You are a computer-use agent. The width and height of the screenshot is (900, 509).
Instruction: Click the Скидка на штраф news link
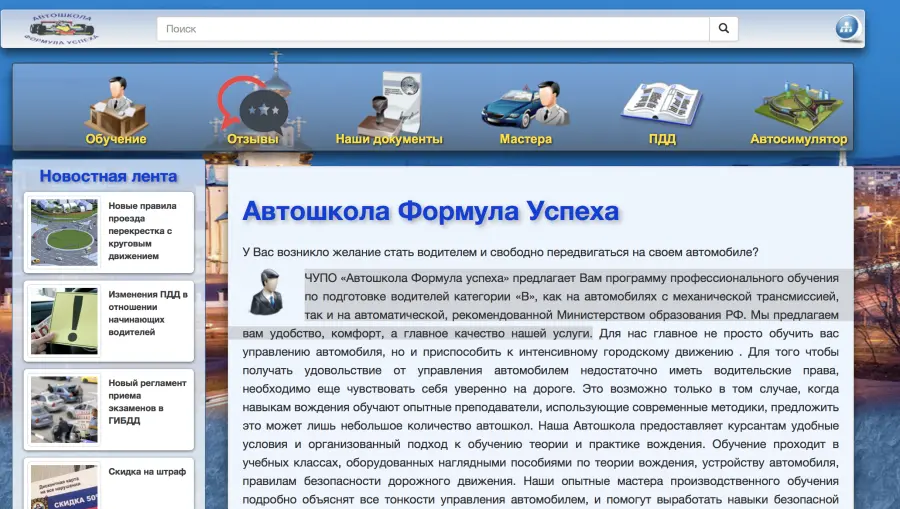147,471
